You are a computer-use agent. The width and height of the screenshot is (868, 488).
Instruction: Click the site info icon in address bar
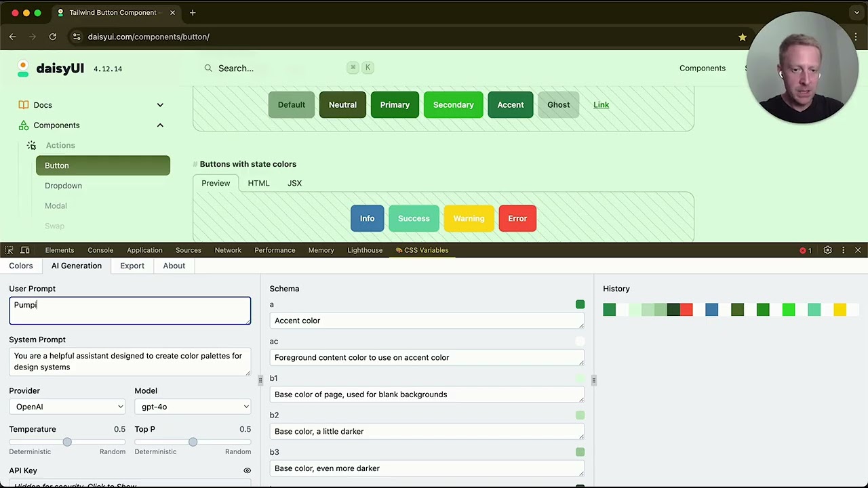76,37
